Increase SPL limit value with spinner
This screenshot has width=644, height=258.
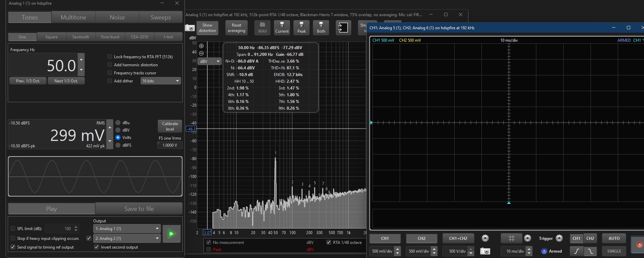point(76,227)
